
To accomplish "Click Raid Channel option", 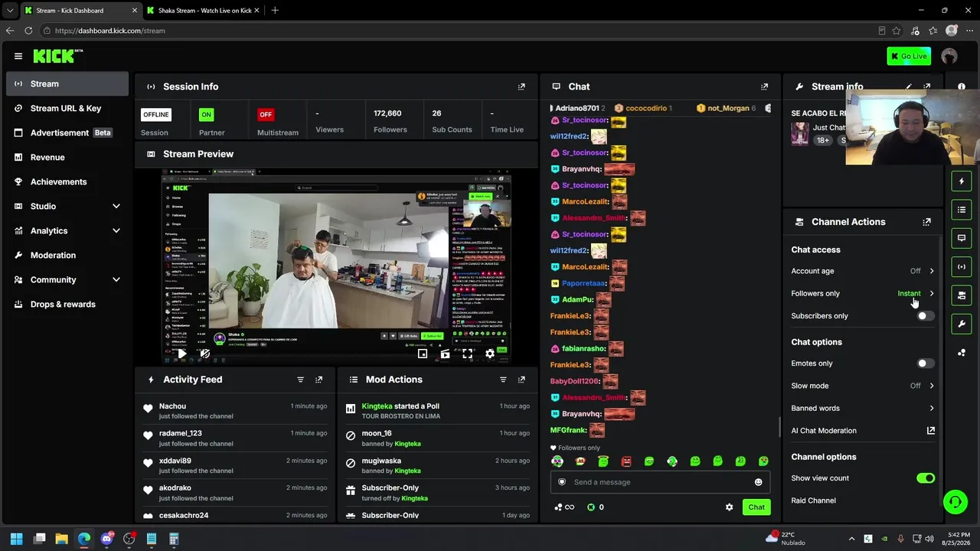I will pyautogui.click(x=813, y=500).
